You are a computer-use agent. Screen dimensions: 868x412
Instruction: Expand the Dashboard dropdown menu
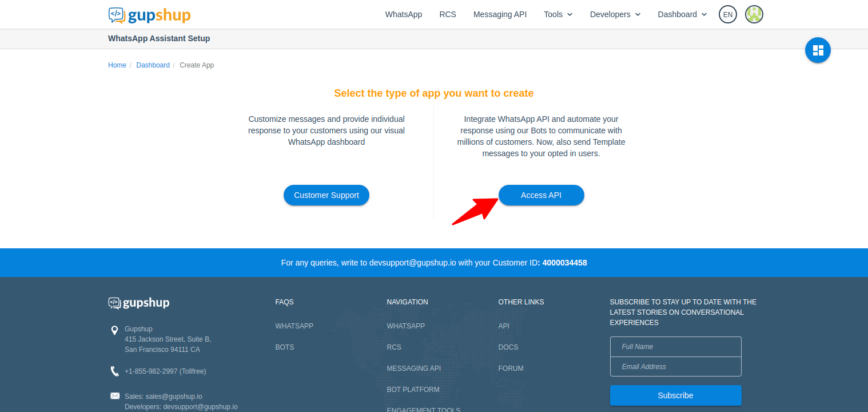(x=682, y=14)
